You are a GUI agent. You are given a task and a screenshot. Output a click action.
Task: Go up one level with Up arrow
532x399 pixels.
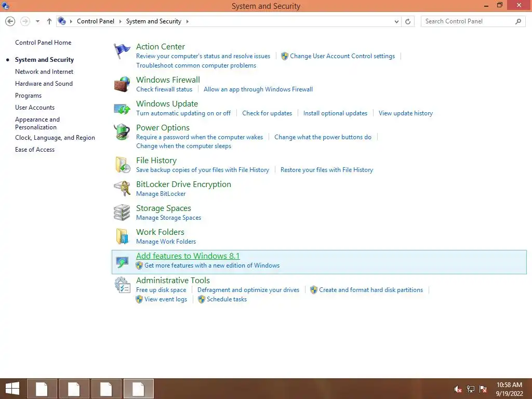coord(49,21)
